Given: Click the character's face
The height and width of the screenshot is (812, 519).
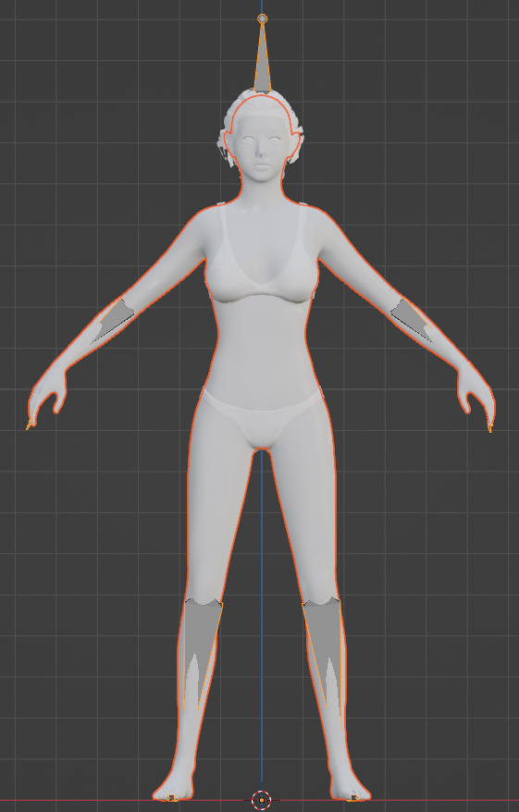Looking at the screenshot, I should (263, 150).
